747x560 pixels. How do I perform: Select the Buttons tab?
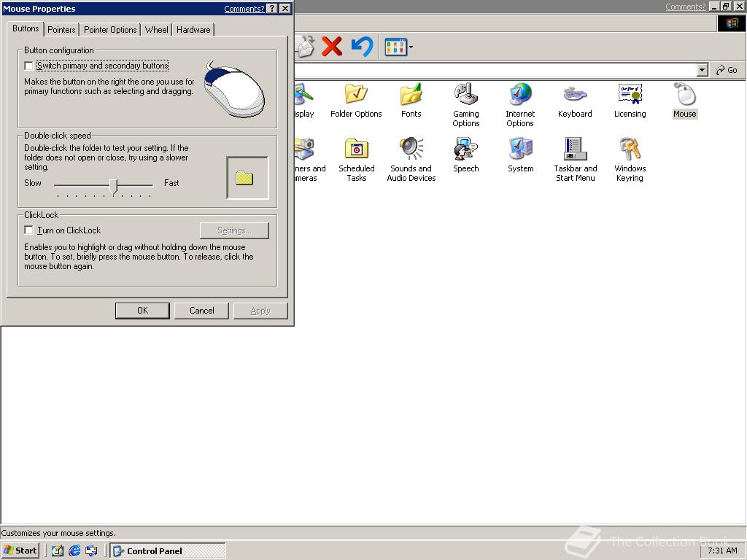26,28
